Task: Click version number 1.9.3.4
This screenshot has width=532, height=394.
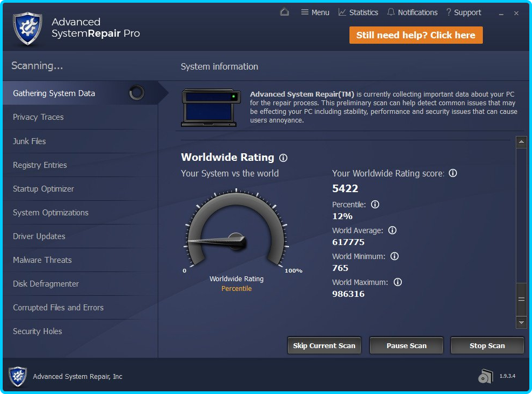Action: pos(507,376)
